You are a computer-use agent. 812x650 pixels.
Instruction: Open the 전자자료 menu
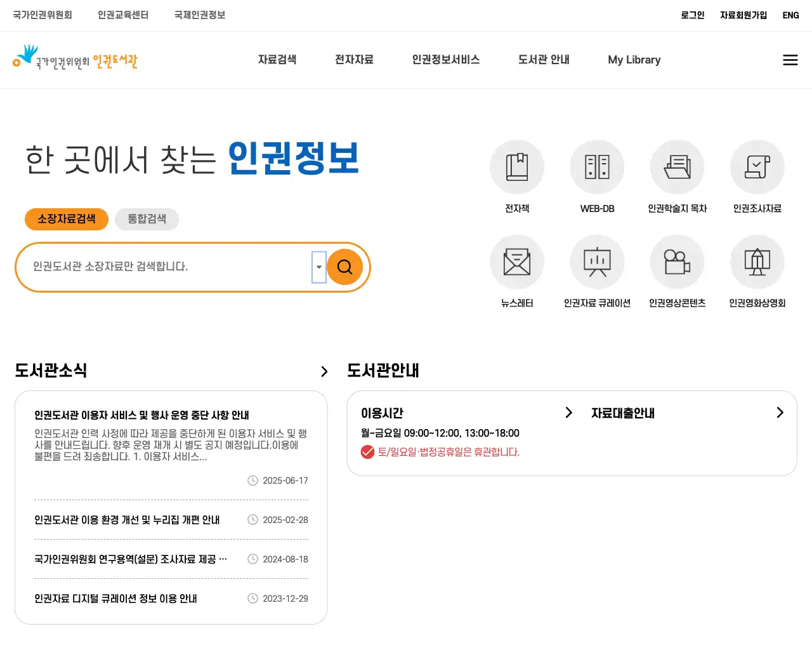[354, 60]
